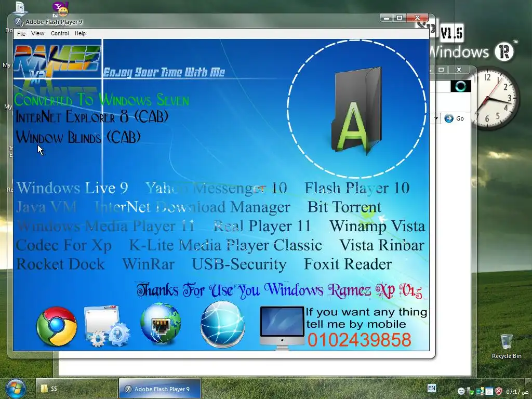Click 'Yahoo Messenger 10' text
532x399 pixels.
point(216,188)
